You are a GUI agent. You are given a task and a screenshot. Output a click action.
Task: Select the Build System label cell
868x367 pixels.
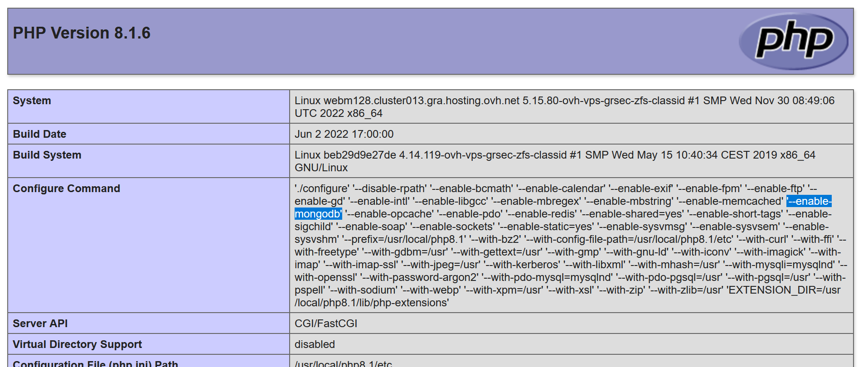coord(47,155)
